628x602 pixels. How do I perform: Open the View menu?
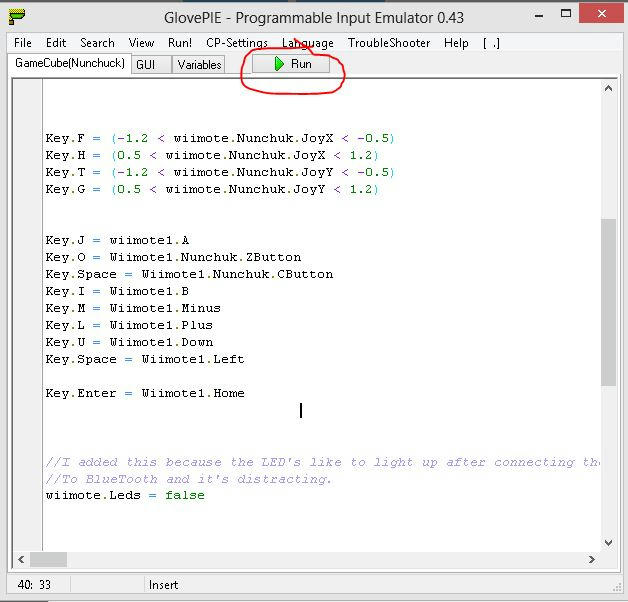point(141,43)
